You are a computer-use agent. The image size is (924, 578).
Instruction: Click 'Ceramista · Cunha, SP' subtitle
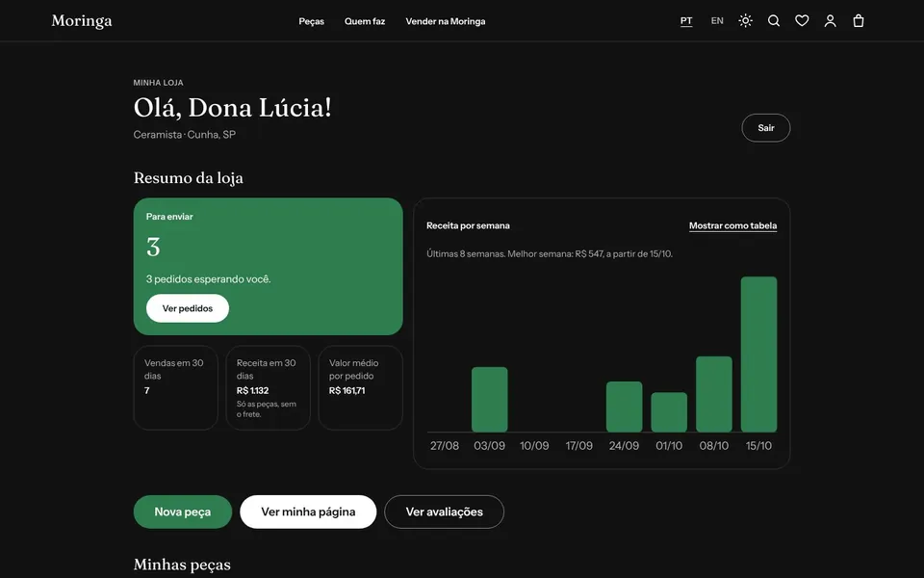(x=185, y=135)
